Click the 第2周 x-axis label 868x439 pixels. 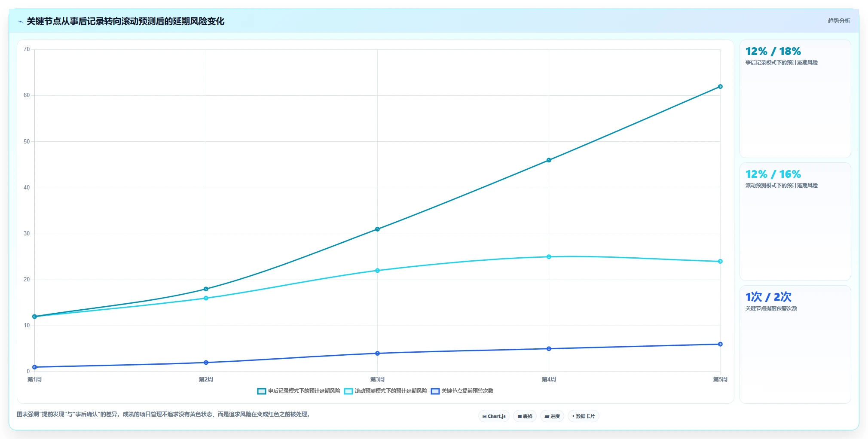[x=206, y=379]
